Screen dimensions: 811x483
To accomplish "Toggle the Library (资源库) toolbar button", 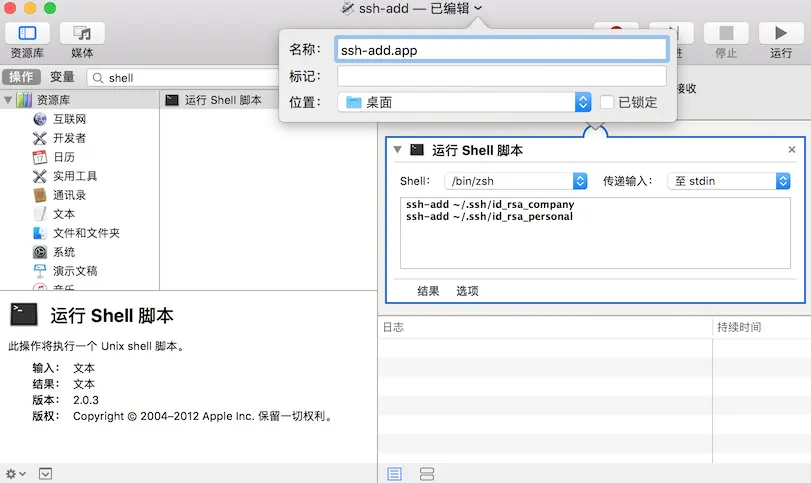I will pos(27,33).
